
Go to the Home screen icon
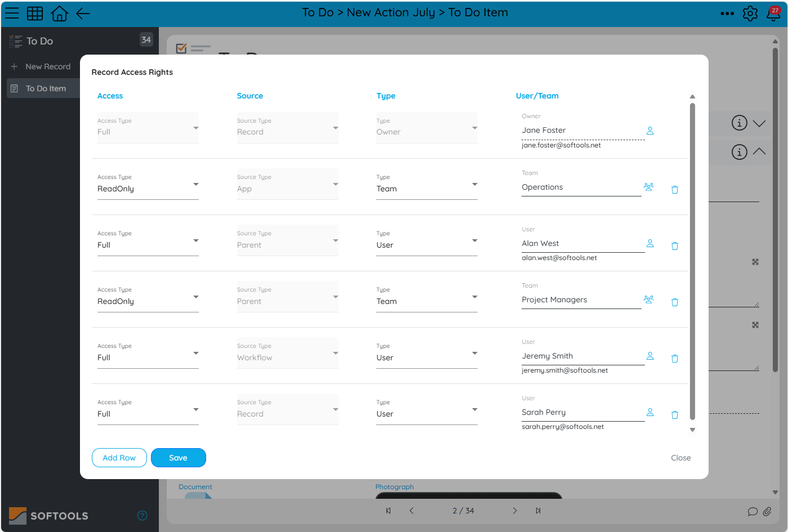click(x=59, y=13)
